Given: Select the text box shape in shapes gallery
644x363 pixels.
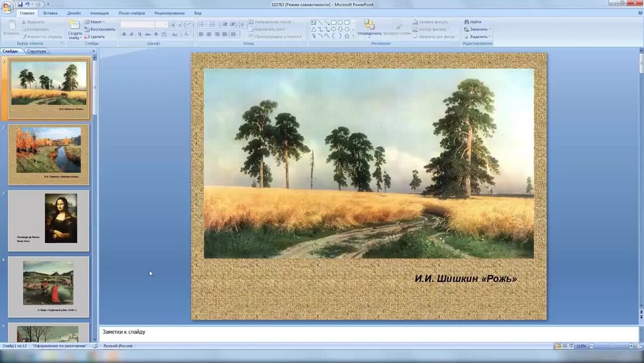Looking at the screenshot, I should (x=314, y=22).
